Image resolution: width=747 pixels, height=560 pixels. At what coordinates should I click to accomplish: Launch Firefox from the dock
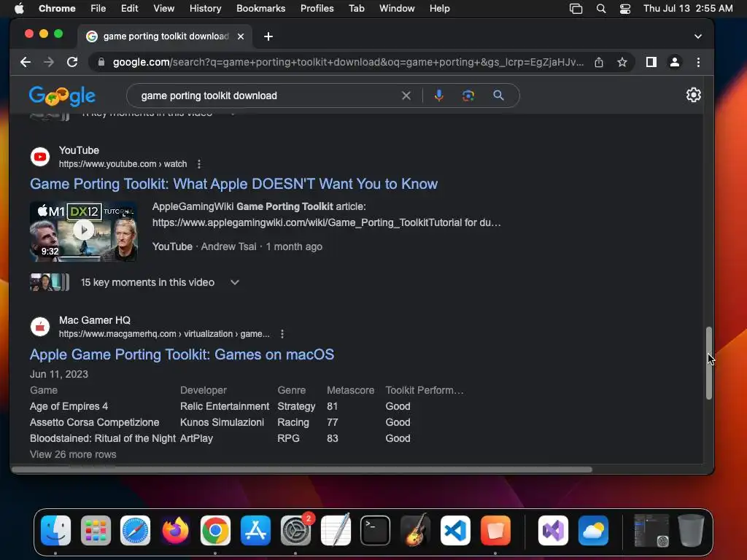(x=175, y=531)
